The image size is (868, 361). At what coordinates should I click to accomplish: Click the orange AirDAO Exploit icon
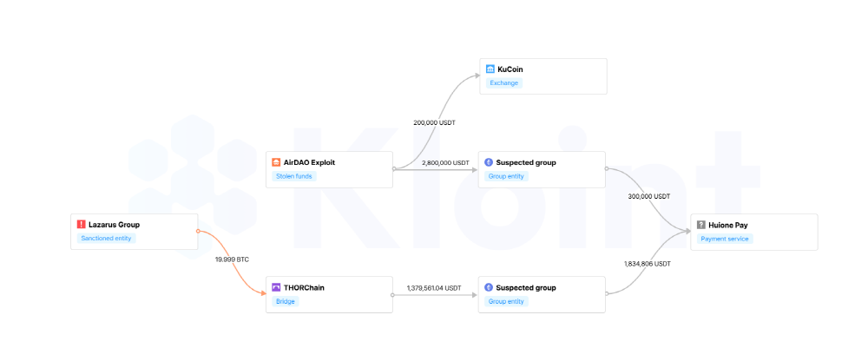(x=276, y=163)
